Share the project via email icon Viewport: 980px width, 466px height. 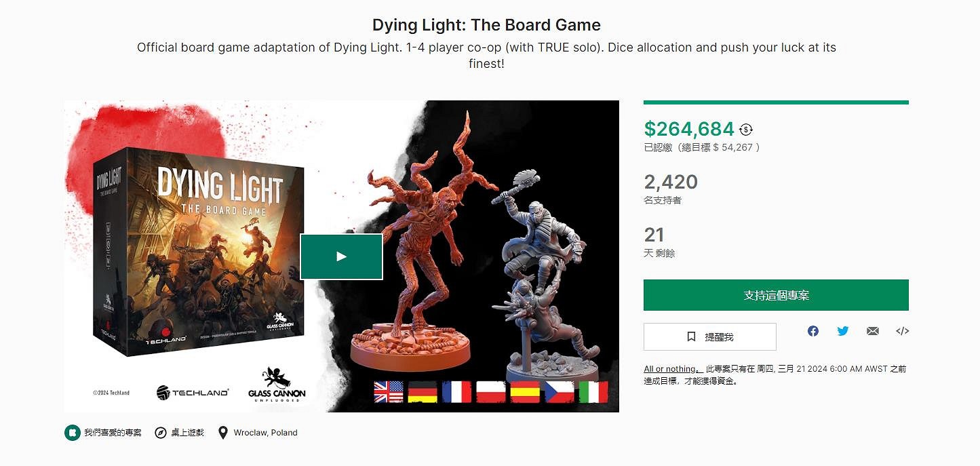coord(873,331)
